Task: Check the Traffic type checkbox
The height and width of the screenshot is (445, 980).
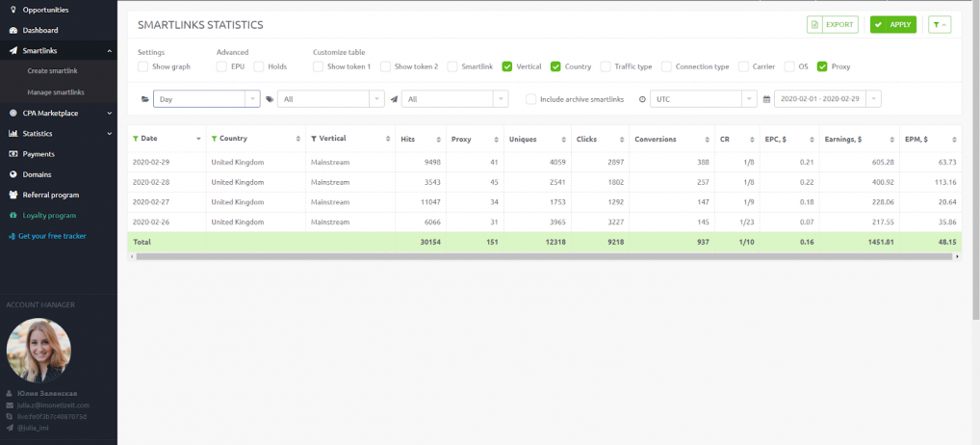Action: click(x=606, y=66)
